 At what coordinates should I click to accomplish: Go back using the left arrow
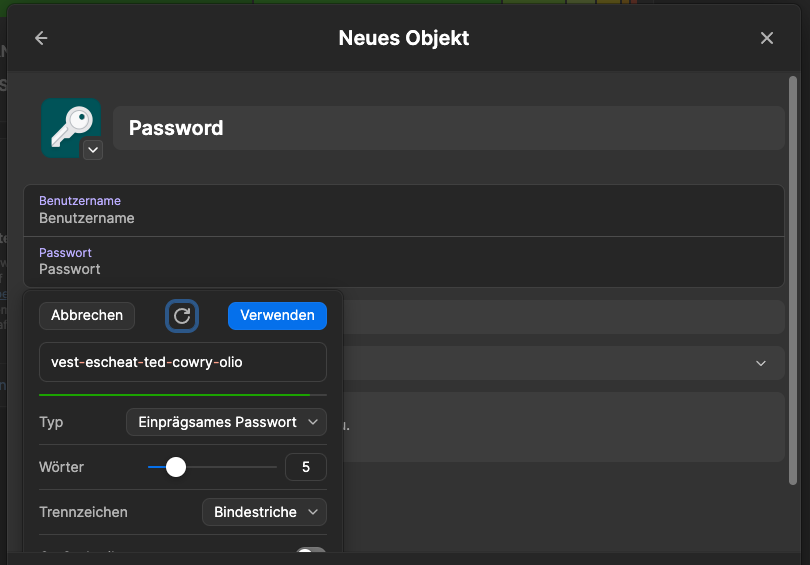41,38
